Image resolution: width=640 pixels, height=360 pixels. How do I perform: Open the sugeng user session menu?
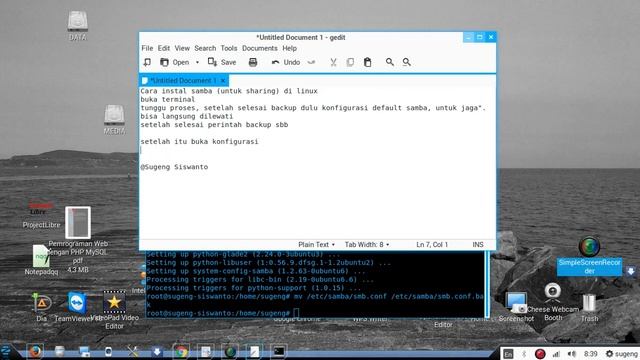tap(622, 353)
